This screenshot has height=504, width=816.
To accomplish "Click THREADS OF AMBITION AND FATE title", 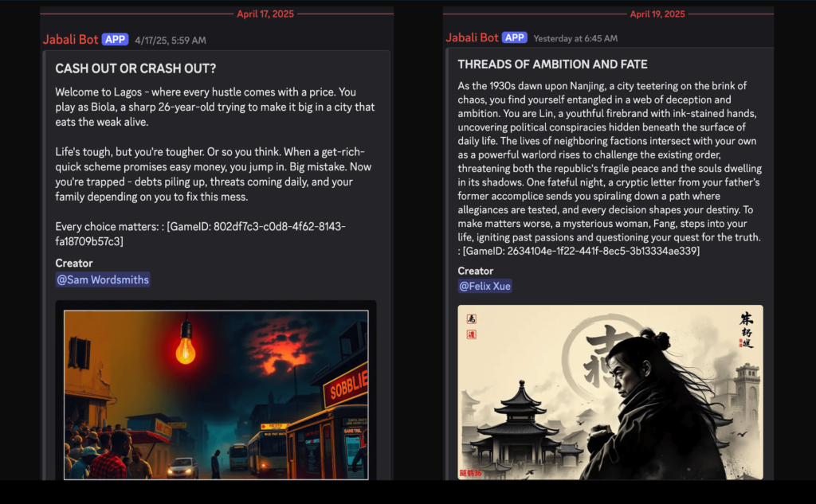I will [x=553, y=64].
